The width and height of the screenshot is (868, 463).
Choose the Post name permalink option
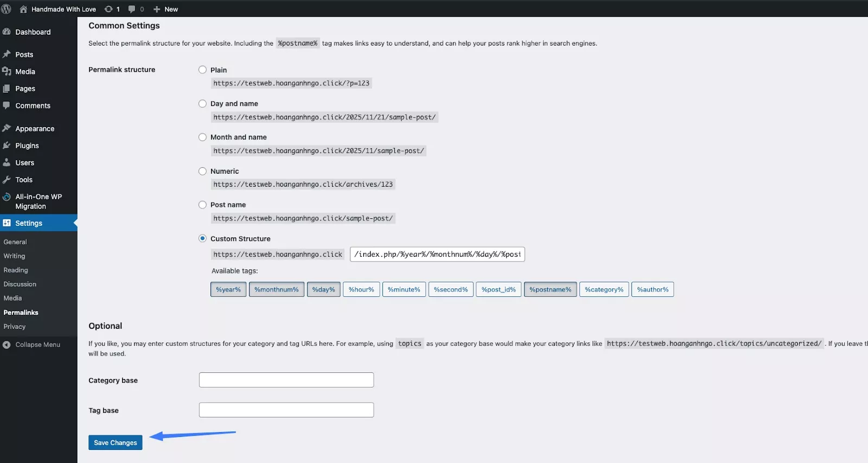[x=202, y=205]
